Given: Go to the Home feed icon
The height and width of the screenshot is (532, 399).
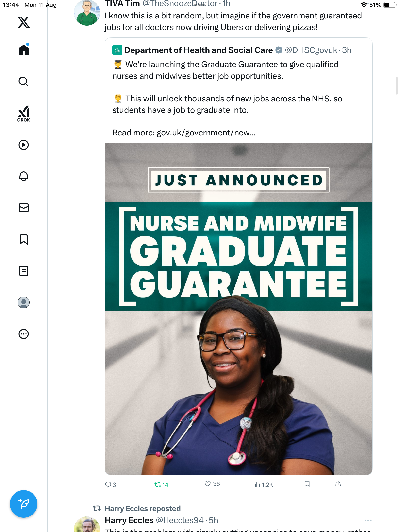Looking at the screenshot, I should click(24, 50).
